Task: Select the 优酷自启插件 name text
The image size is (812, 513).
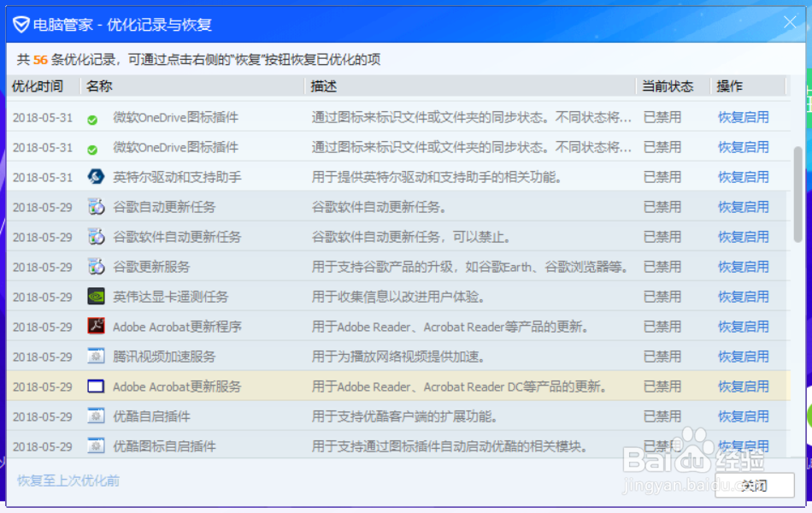Action: point(151,416)
